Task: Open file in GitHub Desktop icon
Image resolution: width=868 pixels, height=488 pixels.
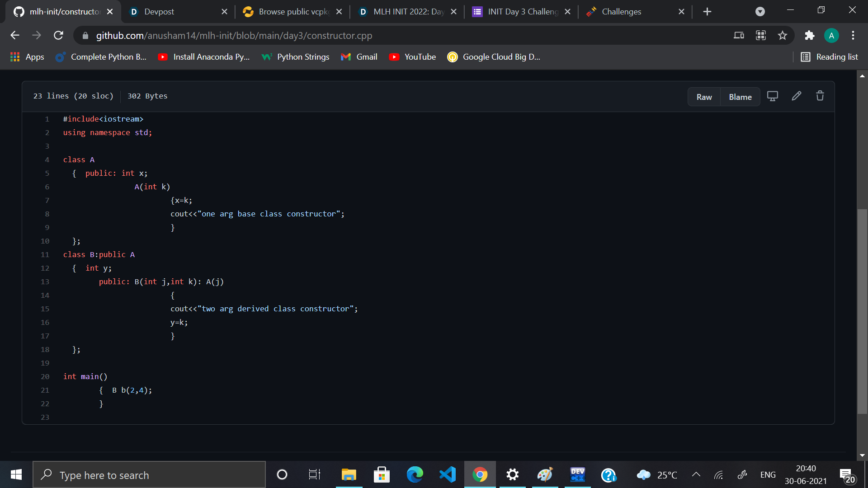Action: 773,96
